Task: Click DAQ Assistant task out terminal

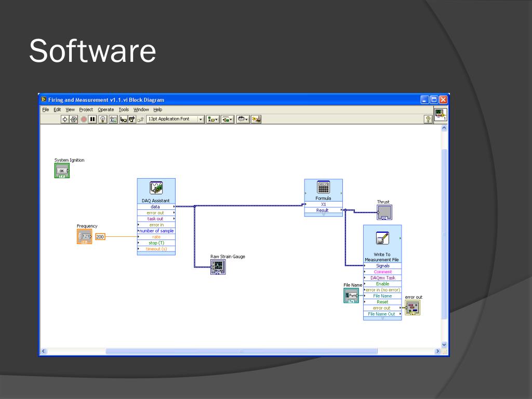Action: tap(156, 219)
